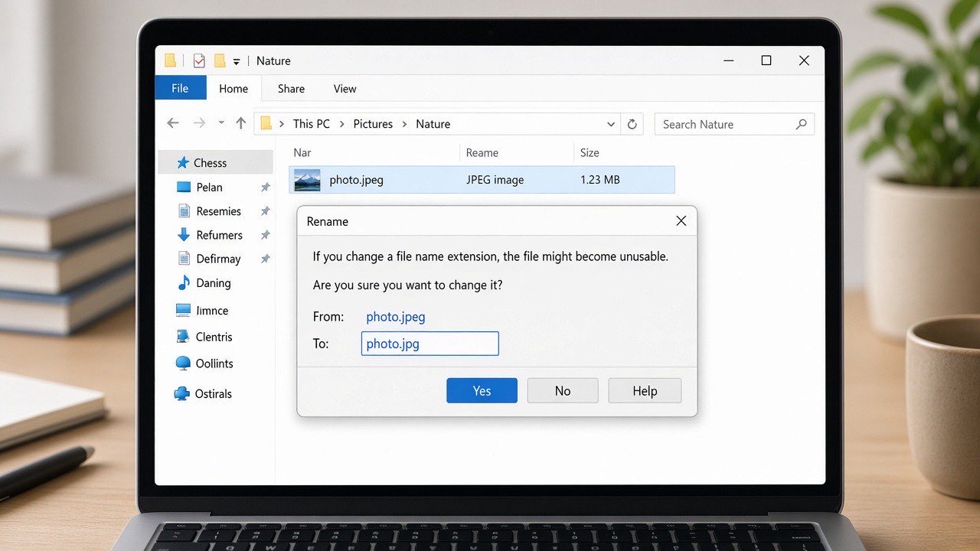Click the folder icon inside the address bar
The image size is (980, 551).
point(266,123)
